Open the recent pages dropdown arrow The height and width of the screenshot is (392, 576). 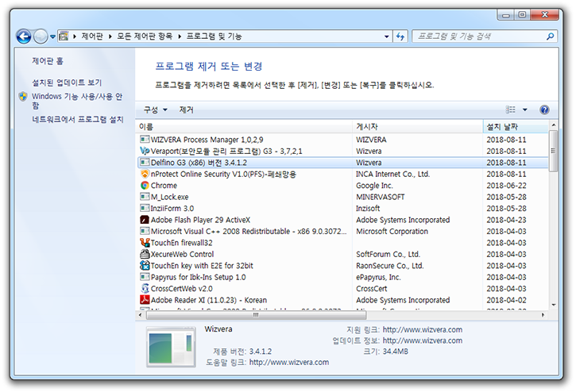52,37
